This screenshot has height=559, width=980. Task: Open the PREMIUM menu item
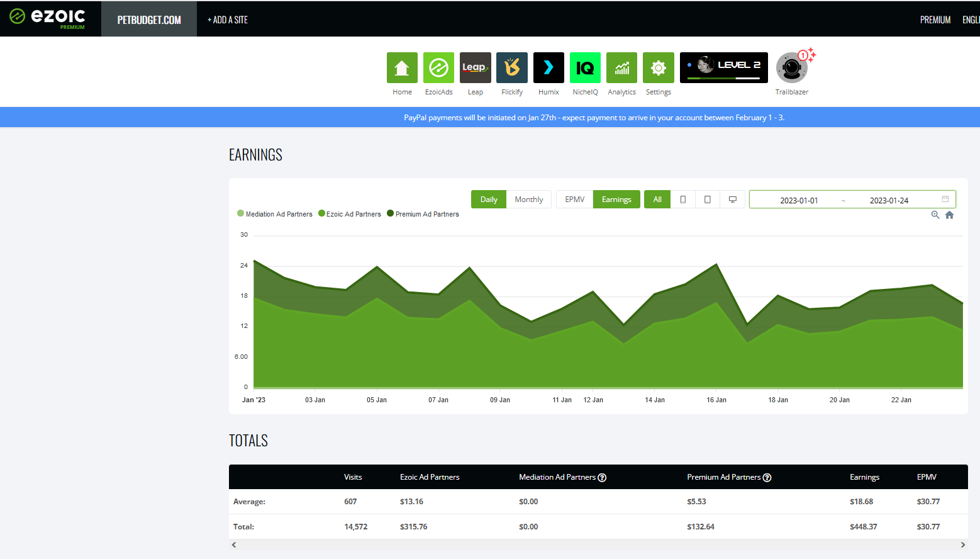(x=935, y=20)
